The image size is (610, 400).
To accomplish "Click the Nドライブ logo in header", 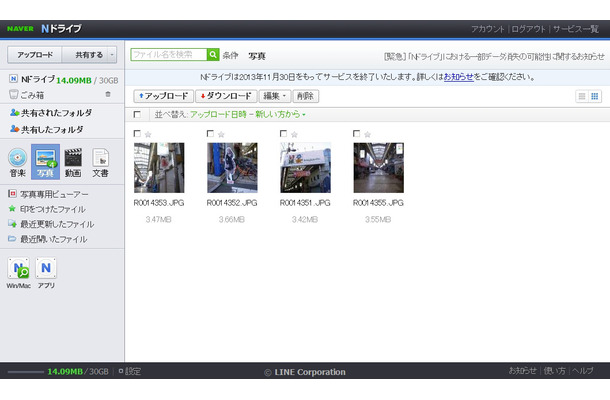I will [x=61, y=29].
